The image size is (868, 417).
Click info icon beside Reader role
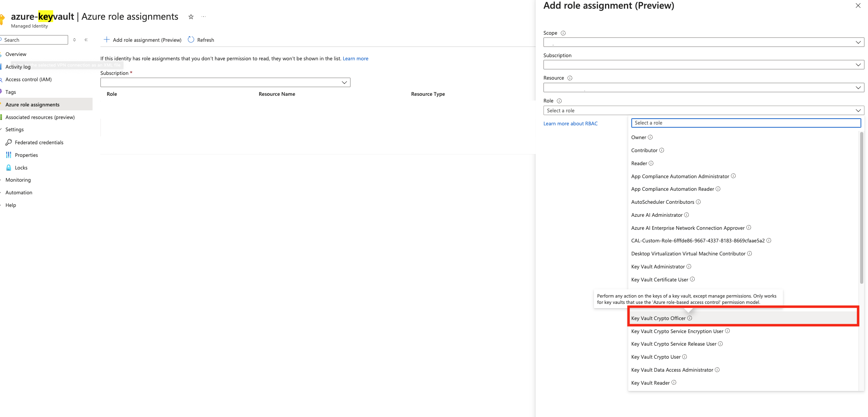tap(651, 163)
